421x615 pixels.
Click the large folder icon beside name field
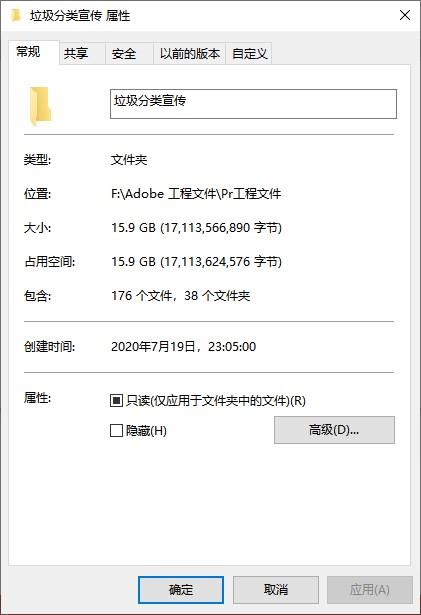[x=40, y=106]
